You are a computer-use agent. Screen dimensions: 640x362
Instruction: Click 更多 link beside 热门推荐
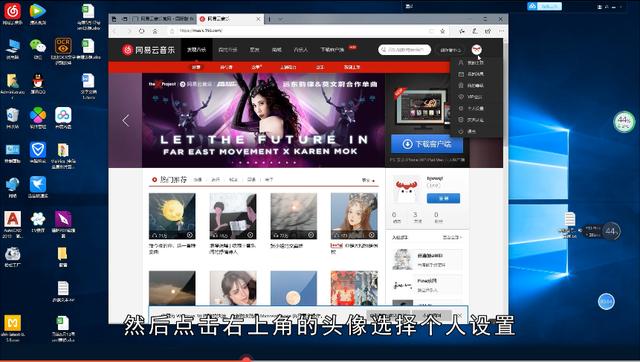[366, 180]
